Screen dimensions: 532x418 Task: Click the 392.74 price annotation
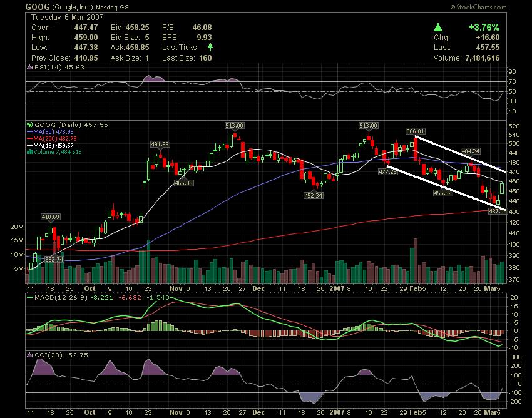pyautogui.click(x=54, y=260)
